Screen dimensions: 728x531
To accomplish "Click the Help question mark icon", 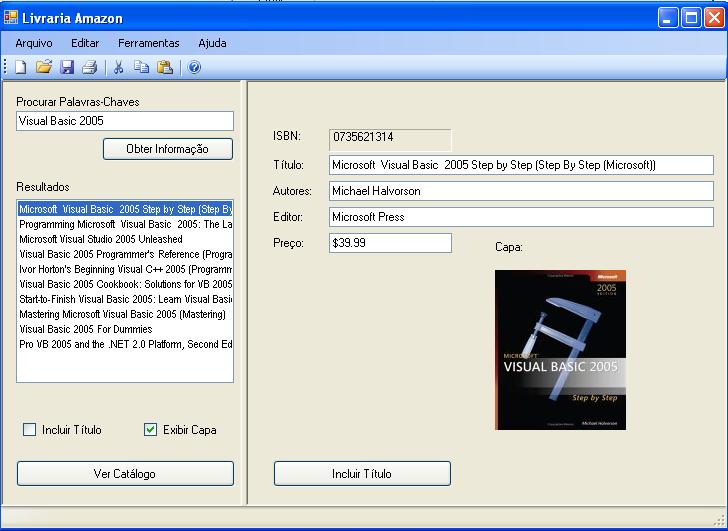I will tap(194, 68).
